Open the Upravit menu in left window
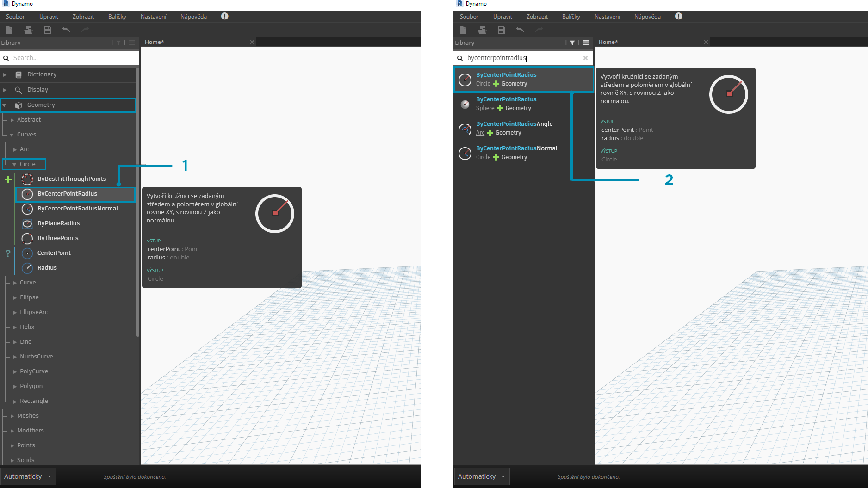This screenshot has width=868, height=488. click(49, 17)
